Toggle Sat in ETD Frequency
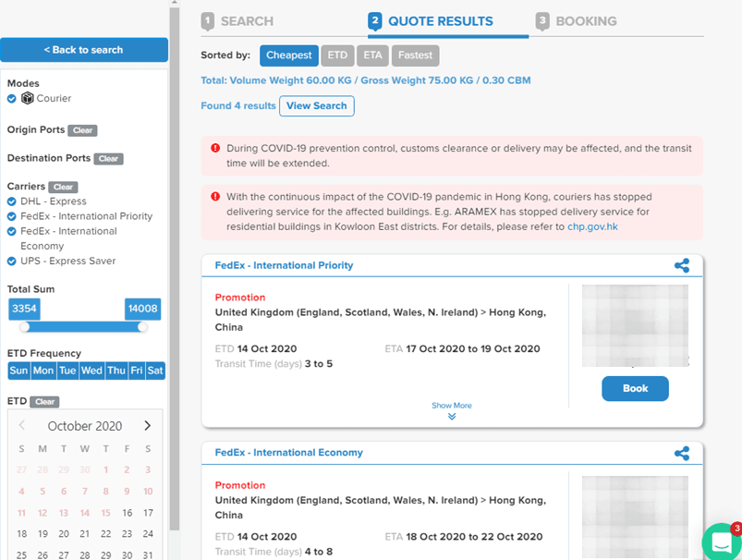Screen dimensions: 742x560 pos(155,371)
